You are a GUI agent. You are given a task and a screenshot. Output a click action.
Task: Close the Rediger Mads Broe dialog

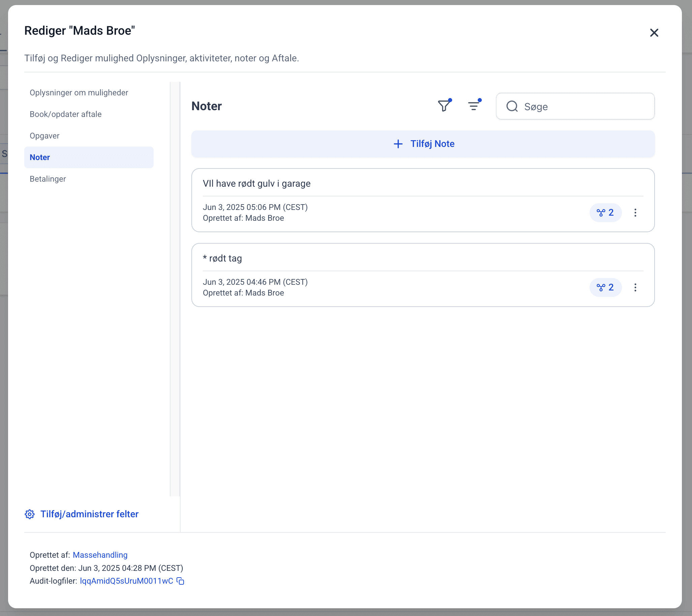pos(654,32)
